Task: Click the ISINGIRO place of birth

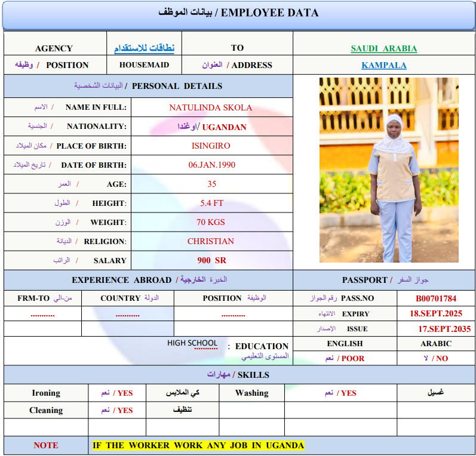Action: click(x=211, y=146)
